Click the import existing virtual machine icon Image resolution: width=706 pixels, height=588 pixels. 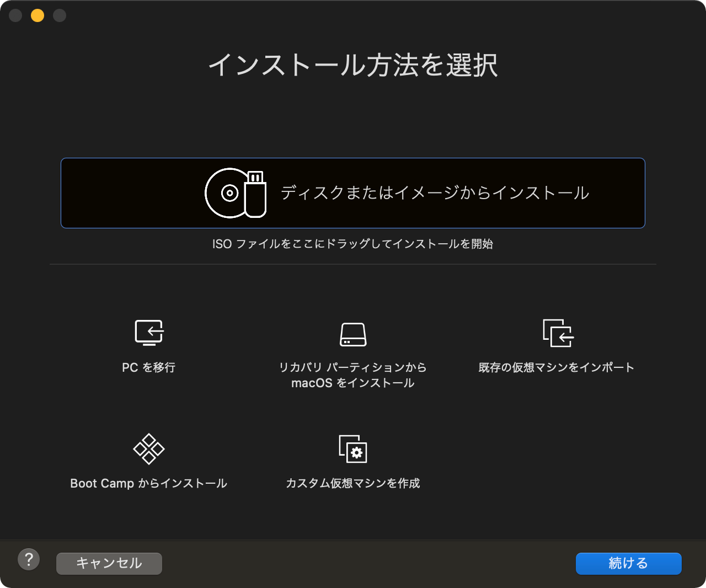[x=558, y=333]
